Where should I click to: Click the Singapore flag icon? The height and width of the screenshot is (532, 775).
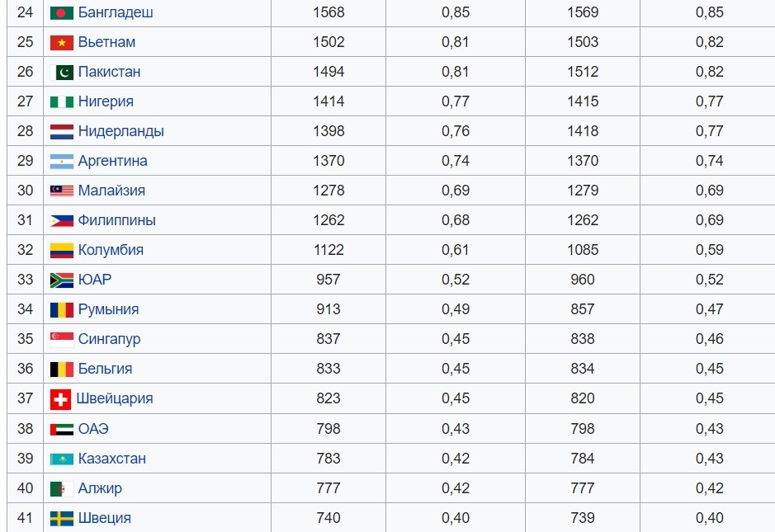coord(62,339)
